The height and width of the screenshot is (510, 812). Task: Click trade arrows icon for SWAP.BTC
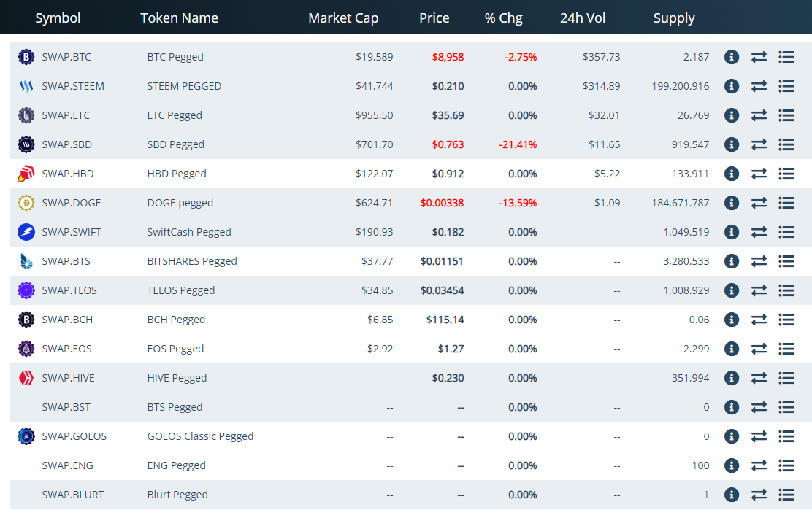point(759,57)
